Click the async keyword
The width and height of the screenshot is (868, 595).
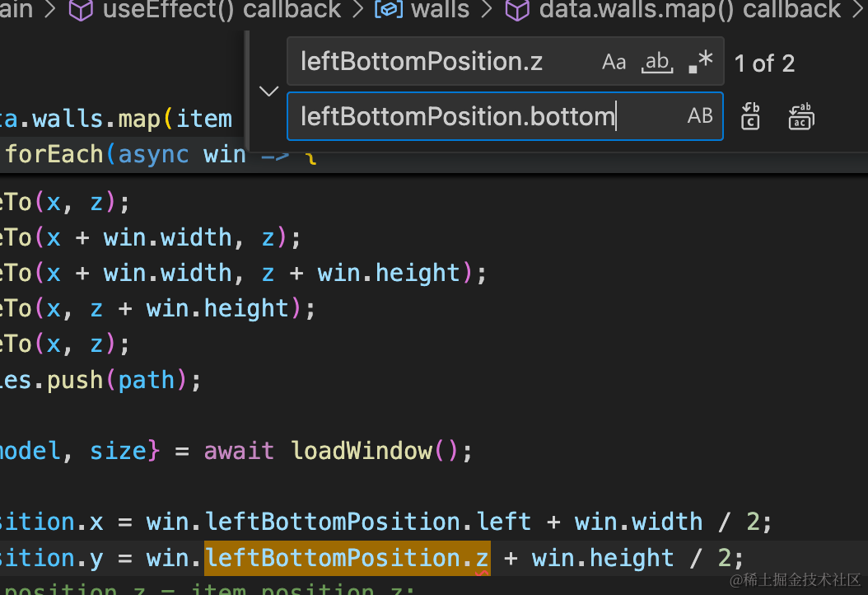tap(153, 154)
